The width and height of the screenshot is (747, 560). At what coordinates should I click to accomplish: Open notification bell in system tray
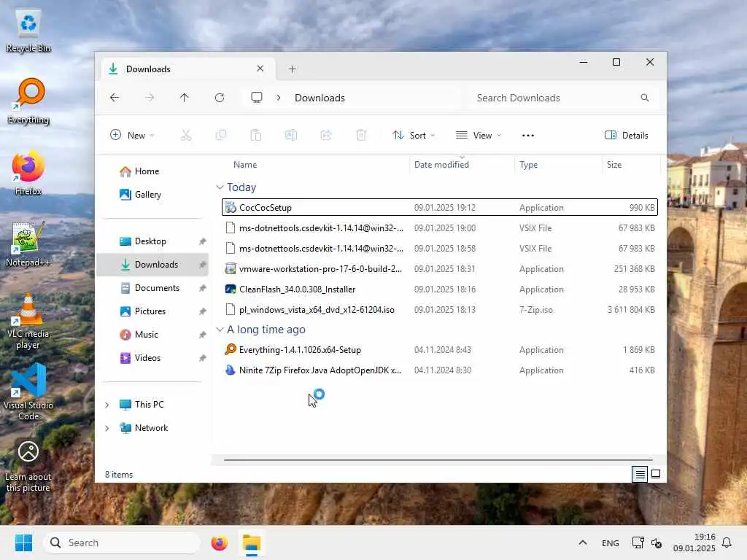[727, 542]
